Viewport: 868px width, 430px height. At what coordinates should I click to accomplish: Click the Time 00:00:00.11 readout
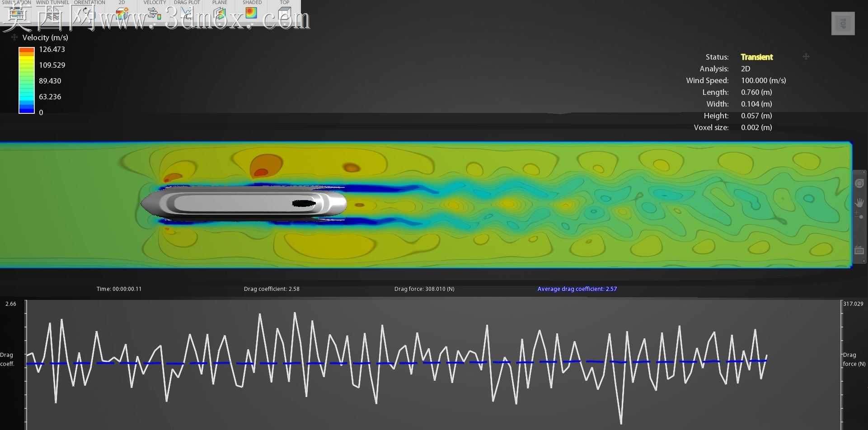tap(119, 289)
